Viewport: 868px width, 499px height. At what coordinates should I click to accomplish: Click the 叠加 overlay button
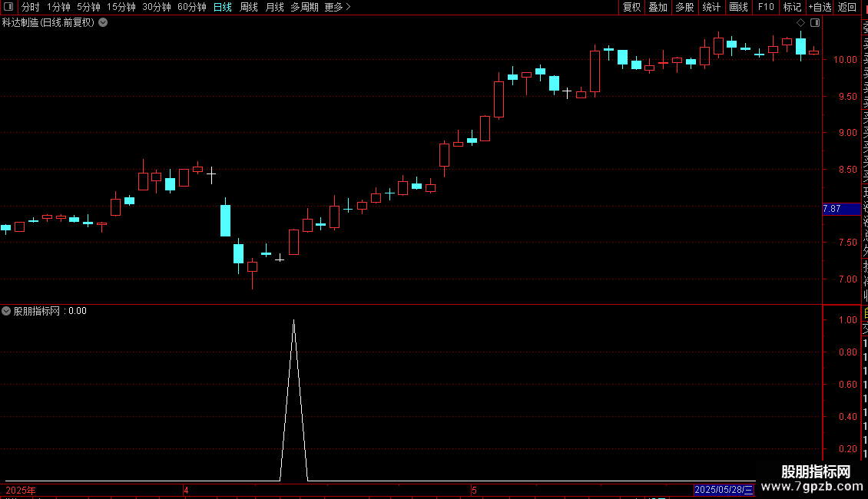point(658,7)
